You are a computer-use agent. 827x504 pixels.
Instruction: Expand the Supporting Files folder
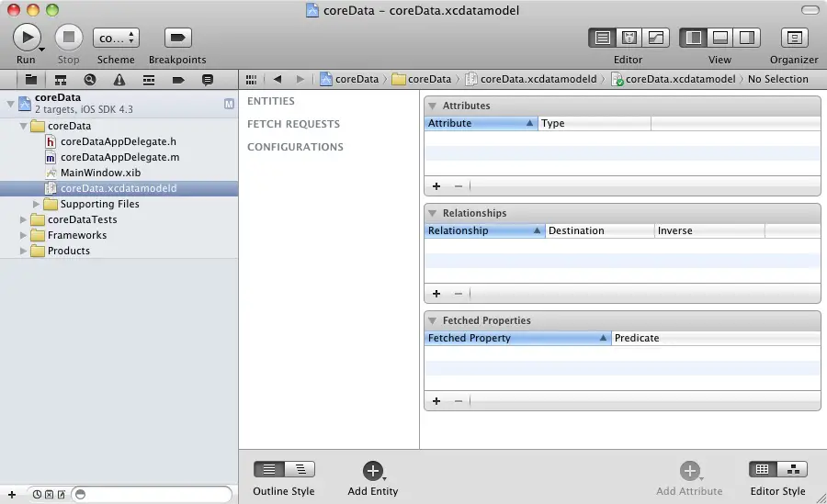[x=38, y=204]
